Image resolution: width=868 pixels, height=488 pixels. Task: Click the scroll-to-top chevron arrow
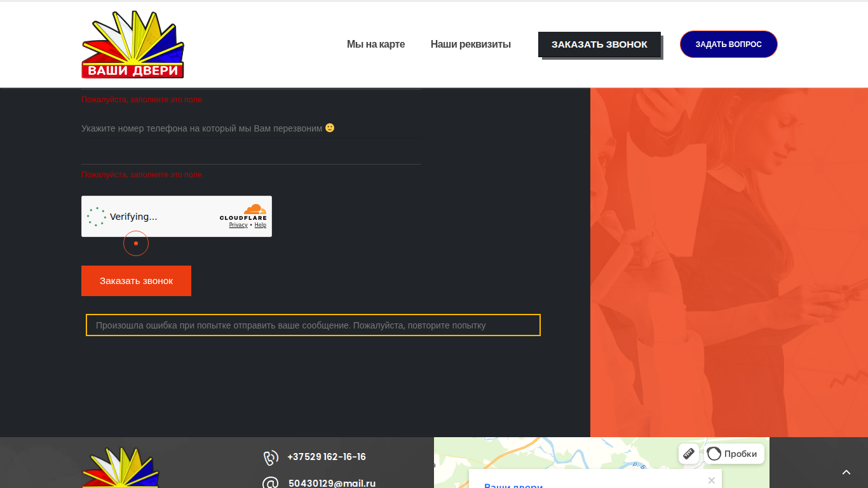click(x=846, y=472)
